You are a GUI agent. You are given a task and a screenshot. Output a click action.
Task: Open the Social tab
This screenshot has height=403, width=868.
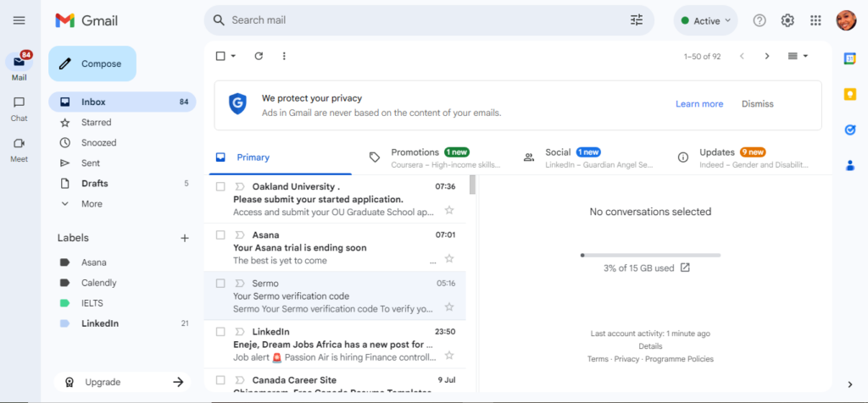pyautogui.click(x=588, y=157)
